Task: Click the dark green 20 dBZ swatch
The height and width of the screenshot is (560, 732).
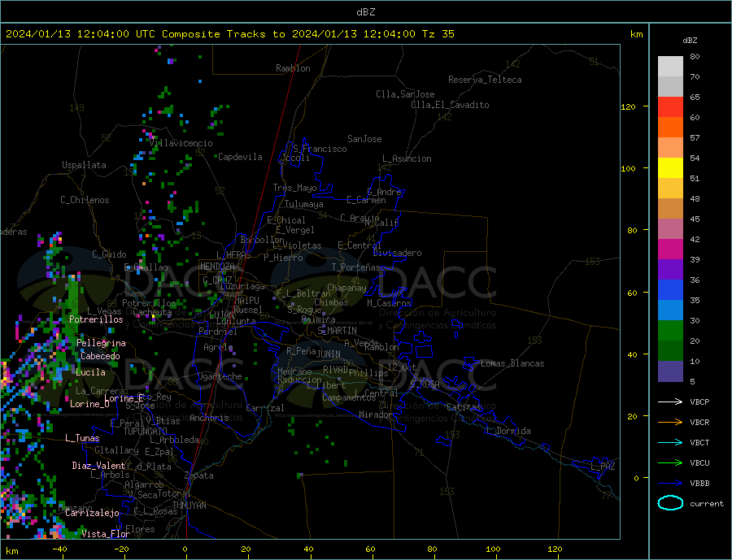Action: [x=670, y=350]
